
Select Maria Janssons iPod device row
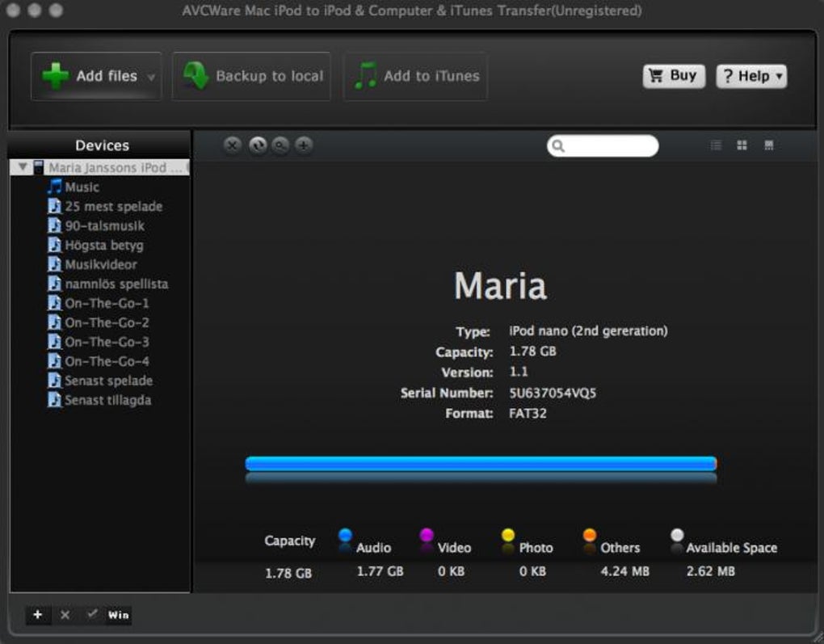point(100,167)
